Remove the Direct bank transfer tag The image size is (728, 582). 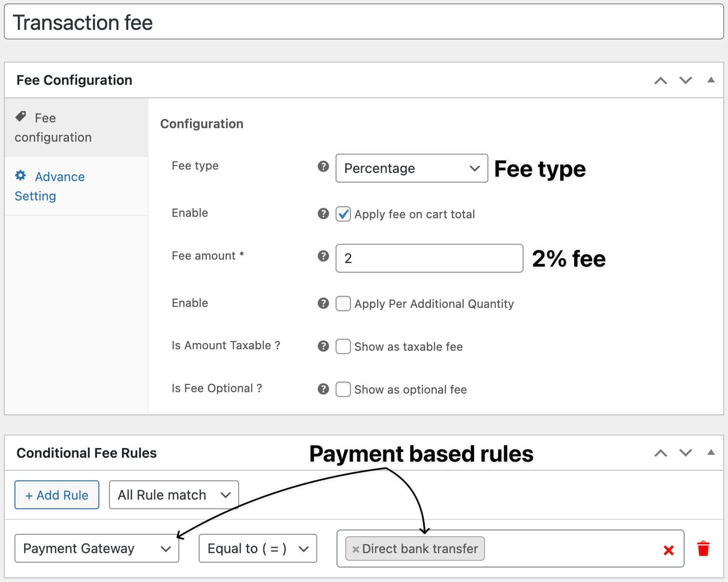coord(355,549)
